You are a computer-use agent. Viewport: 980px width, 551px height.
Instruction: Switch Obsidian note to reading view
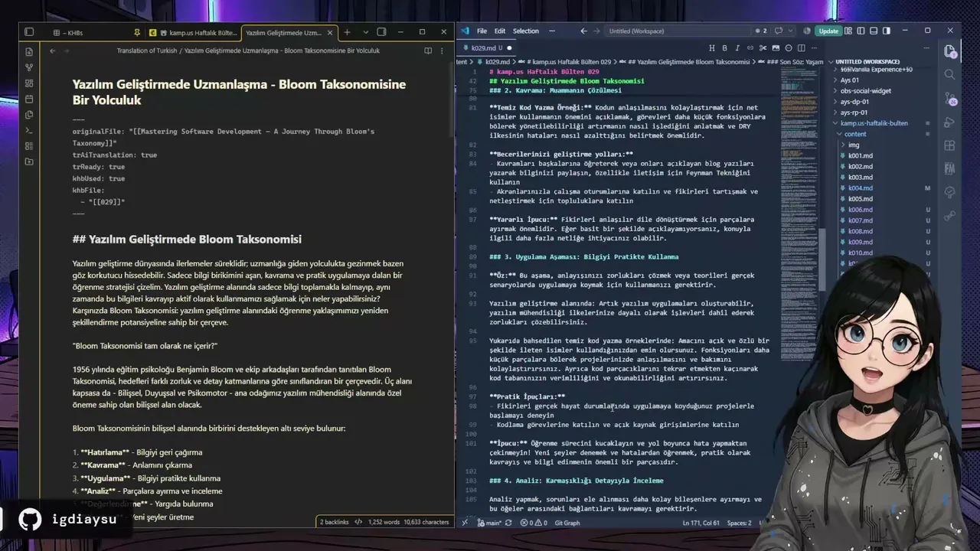click(x=428, y=51)
